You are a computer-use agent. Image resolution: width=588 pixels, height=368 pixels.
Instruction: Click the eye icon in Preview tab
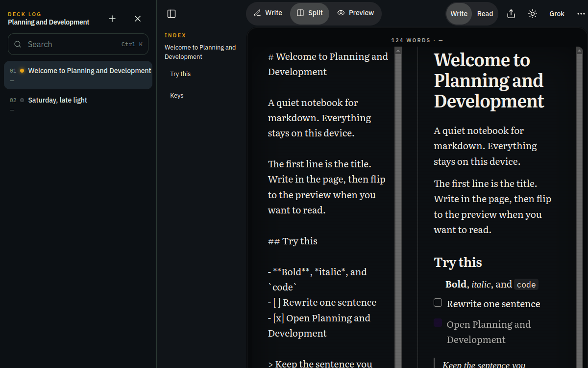341,13
